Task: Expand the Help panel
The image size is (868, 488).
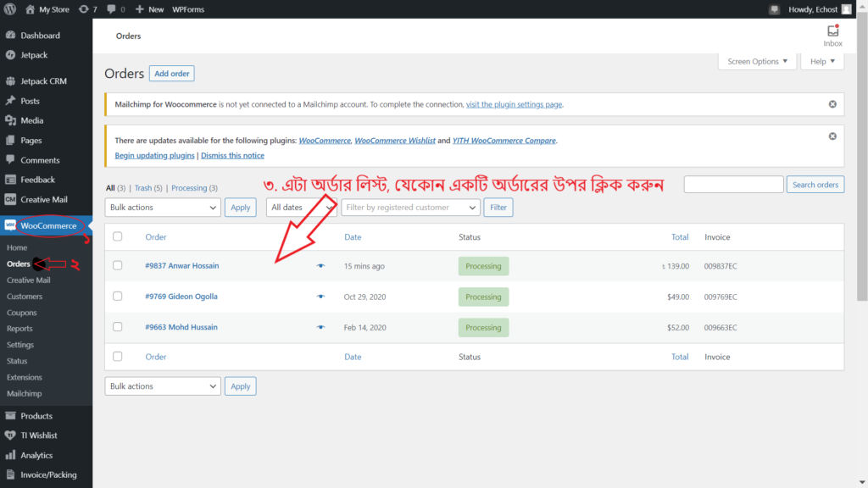Action: click(x=822, y=61)
